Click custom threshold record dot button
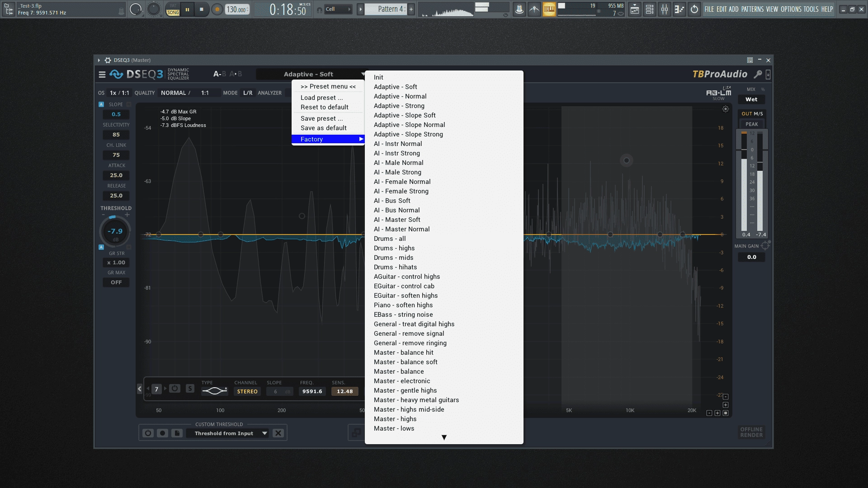The width and height of the screenshot is (868, 488). click(162, 433)
